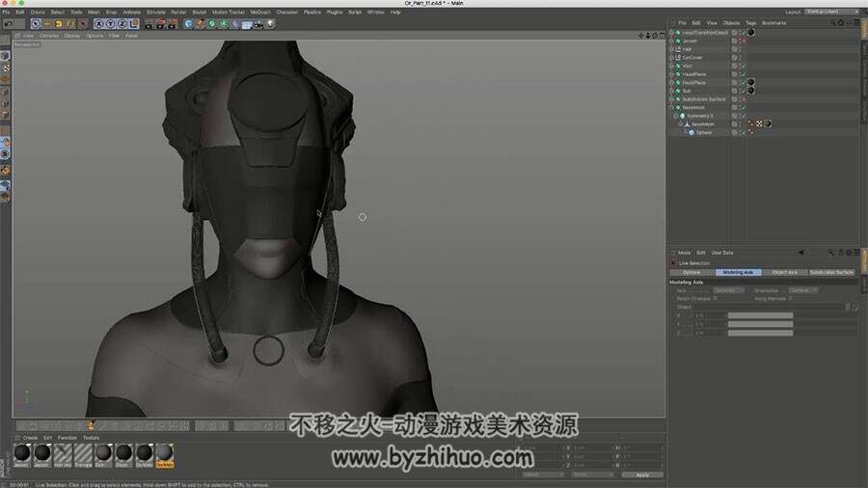This screenshot has height=488, width=868.
Task: Click the Render View clapperboard icon
Action: (149, 24)
